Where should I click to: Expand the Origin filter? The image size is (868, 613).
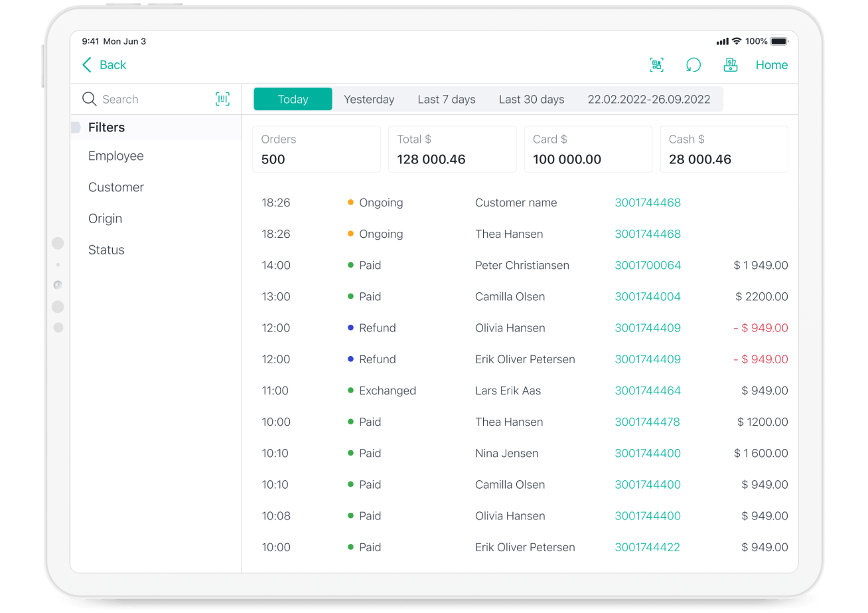105,219
